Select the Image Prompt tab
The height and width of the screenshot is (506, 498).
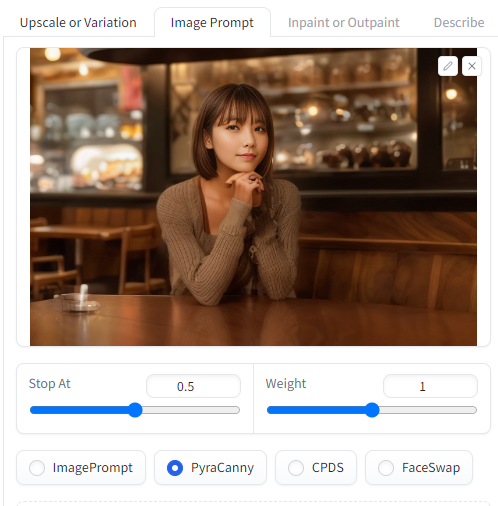[x=212, y=23]
